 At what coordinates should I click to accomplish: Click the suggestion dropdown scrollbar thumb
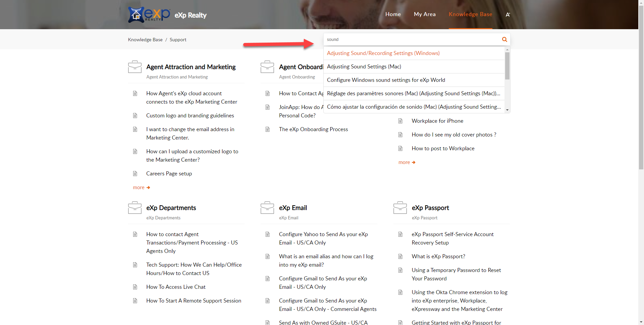(x=507, y=66)
